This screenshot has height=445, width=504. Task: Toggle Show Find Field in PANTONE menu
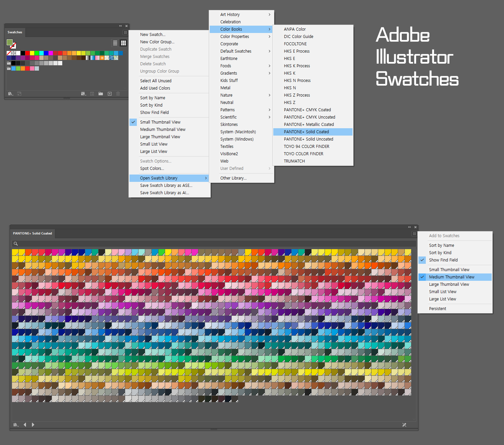(455, 260)
